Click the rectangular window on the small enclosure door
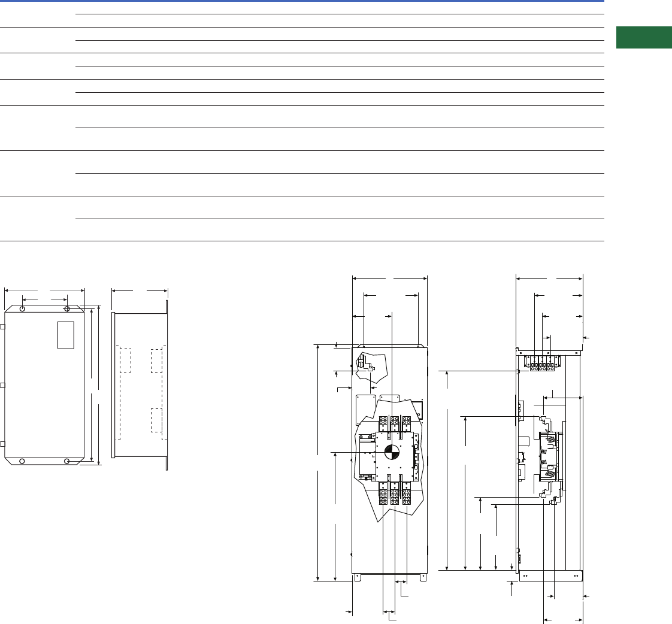Image resolution: width=672 pixels, height=624 pixels. pos(65,335)
